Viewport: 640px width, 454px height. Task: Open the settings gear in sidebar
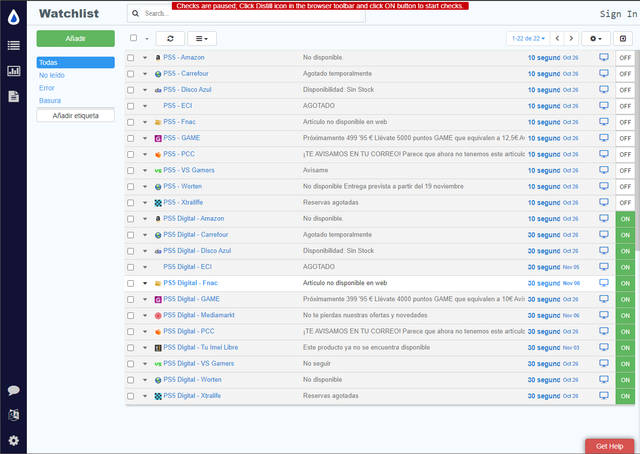(13, 441)
